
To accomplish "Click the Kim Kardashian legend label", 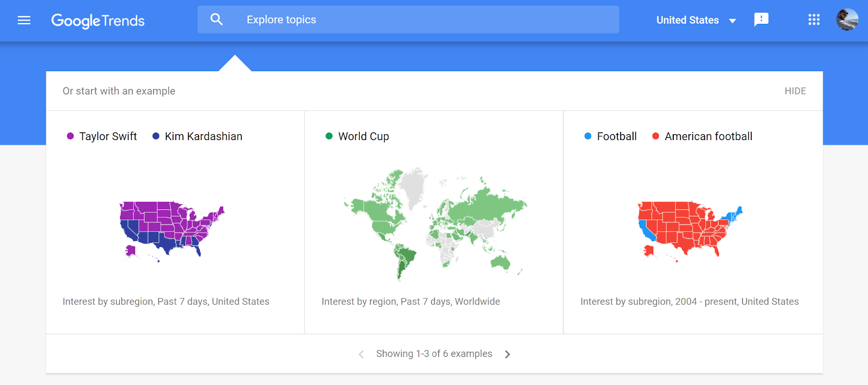I will [x=203, y=136].
